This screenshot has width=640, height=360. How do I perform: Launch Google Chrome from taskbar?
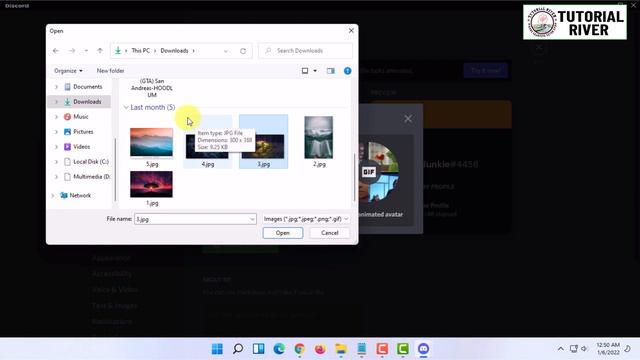300,349
